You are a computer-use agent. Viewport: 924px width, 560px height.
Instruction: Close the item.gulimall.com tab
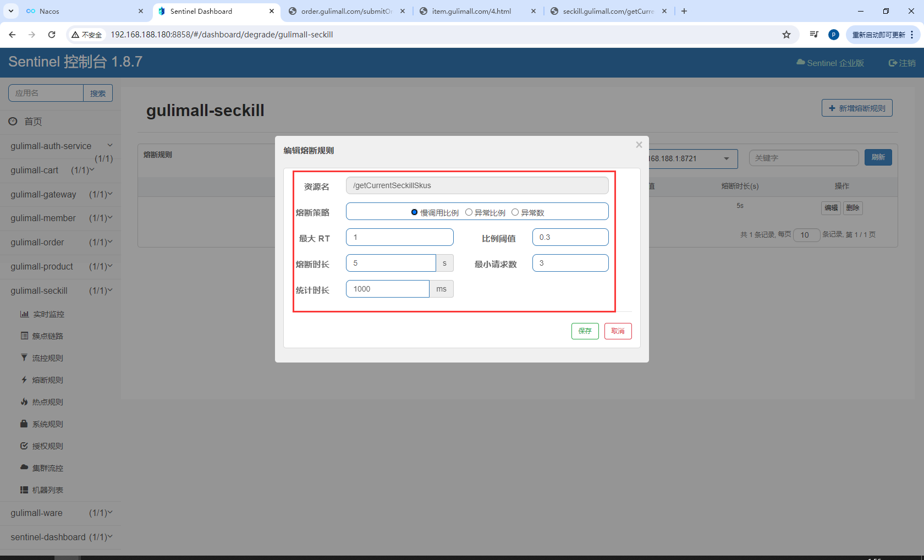pyautogui.click(x=533, y=11)
